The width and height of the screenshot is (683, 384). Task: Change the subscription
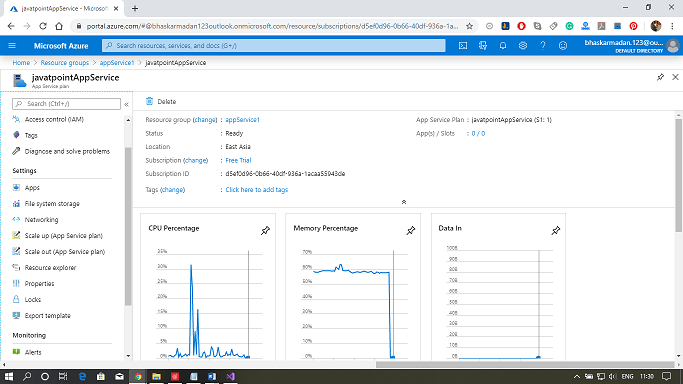(196, 160)
